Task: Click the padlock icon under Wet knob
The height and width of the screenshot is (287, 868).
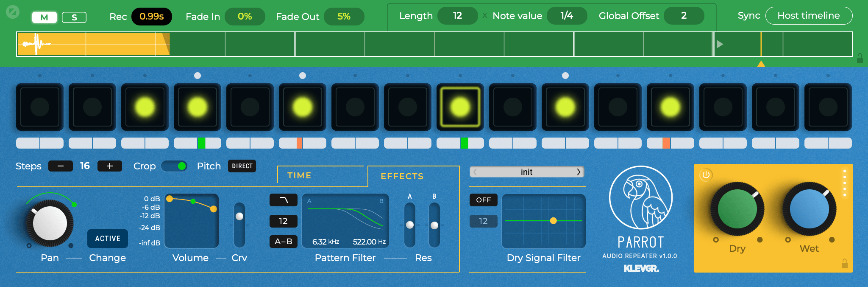Action: point(844,264)
